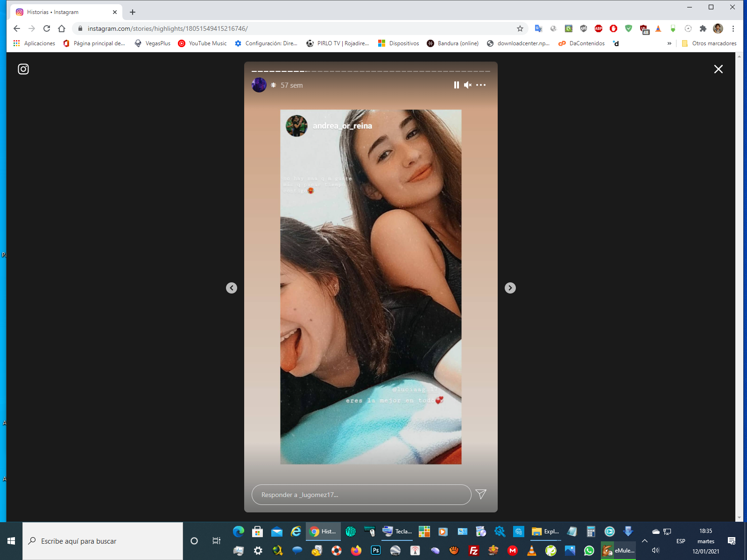Open the Chrome Extensions puzzle icon

click(x=703, y=28)
